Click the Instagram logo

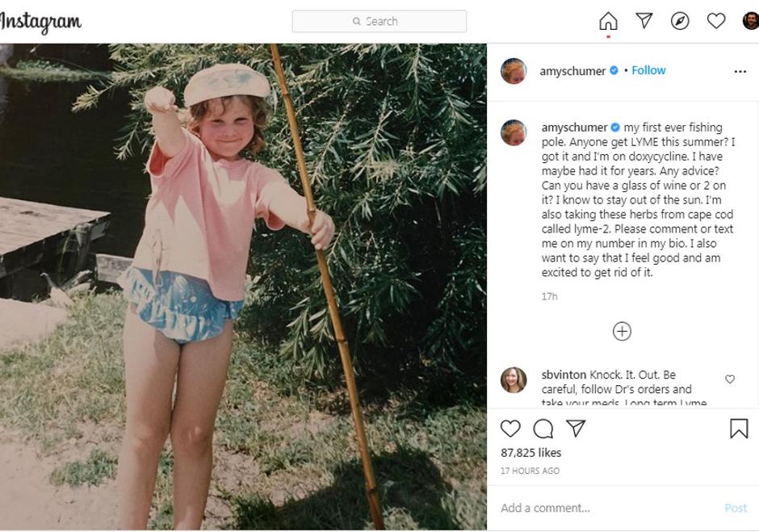tap(40, 22)
